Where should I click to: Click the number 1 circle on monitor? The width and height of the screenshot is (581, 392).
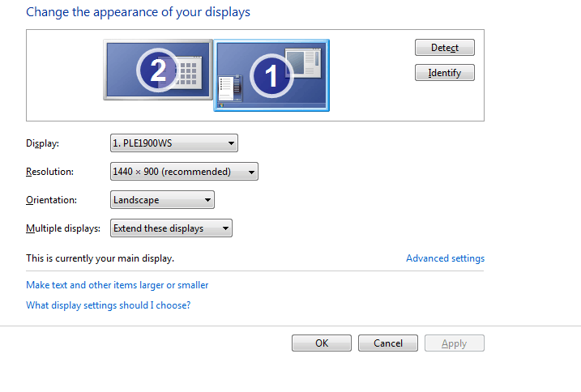(x=271, y=76)
